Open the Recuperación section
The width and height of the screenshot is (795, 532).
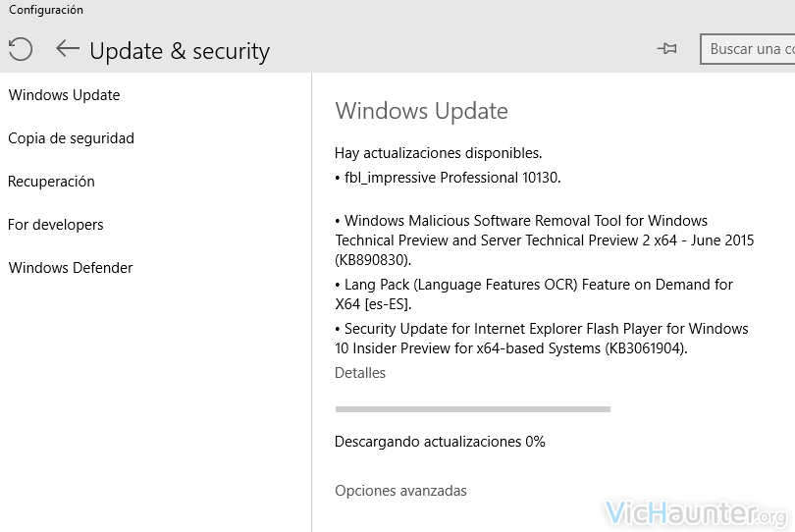(51, 182)
